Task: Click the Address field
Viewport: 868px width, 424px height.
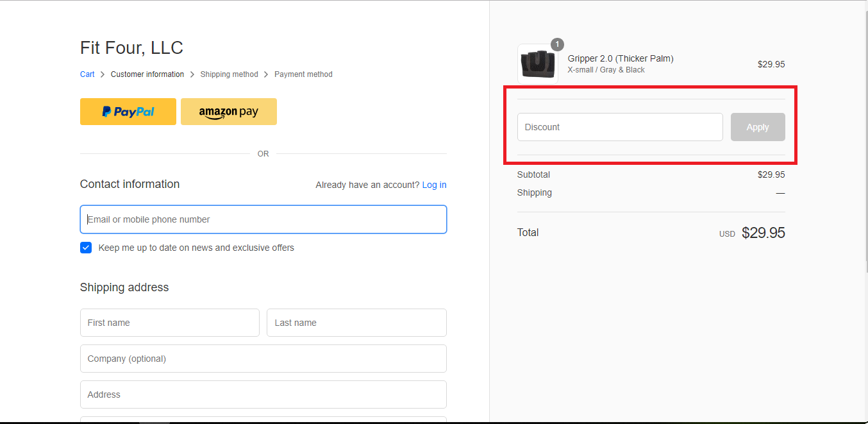Action: coord(263,394)
